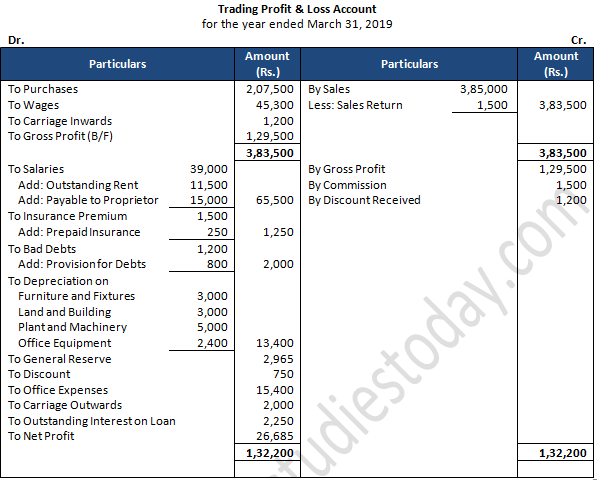Click the Wages amount 45,300

[275, 105]
